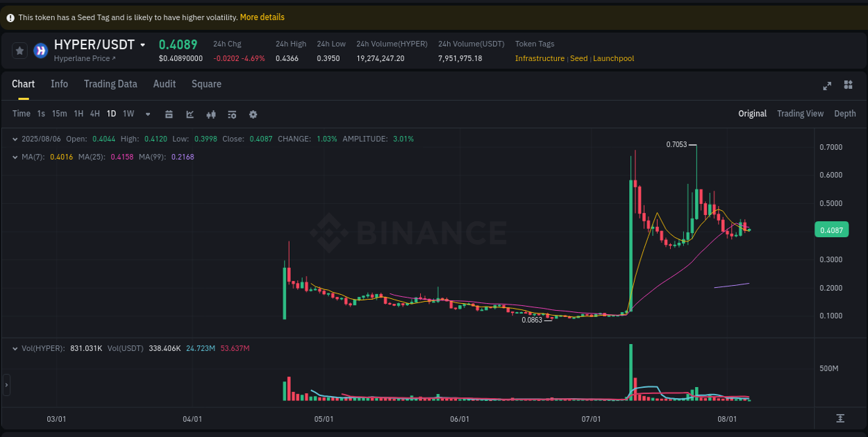Select the line chart style icon
868x437 pixels.
[x=190, y=114]
